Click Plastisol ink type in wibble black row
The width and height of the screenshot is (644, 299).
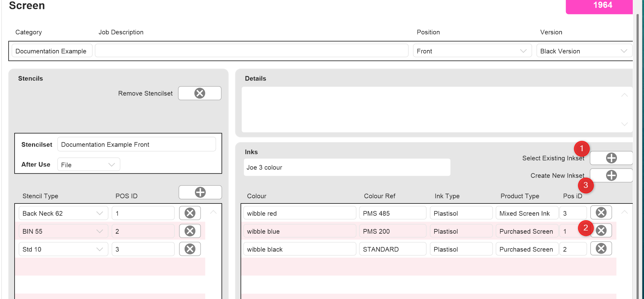461,249
